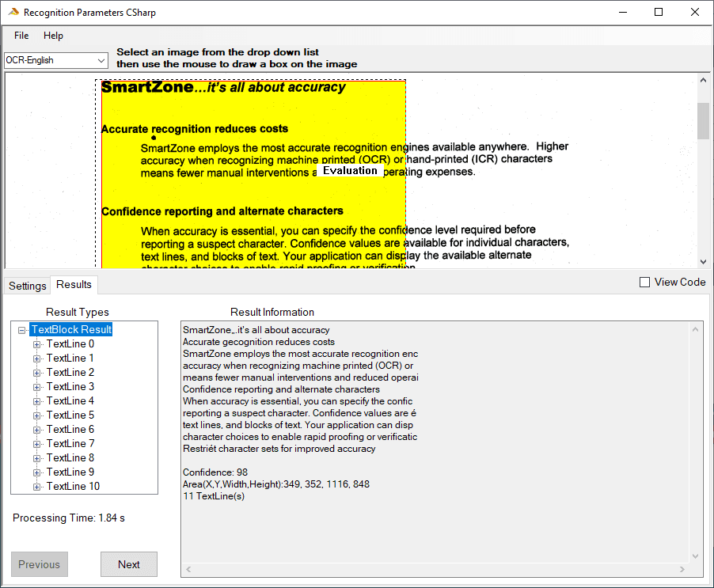Open the Help menu
This screenshot has height=588, width=714.
tap(53, 36)
